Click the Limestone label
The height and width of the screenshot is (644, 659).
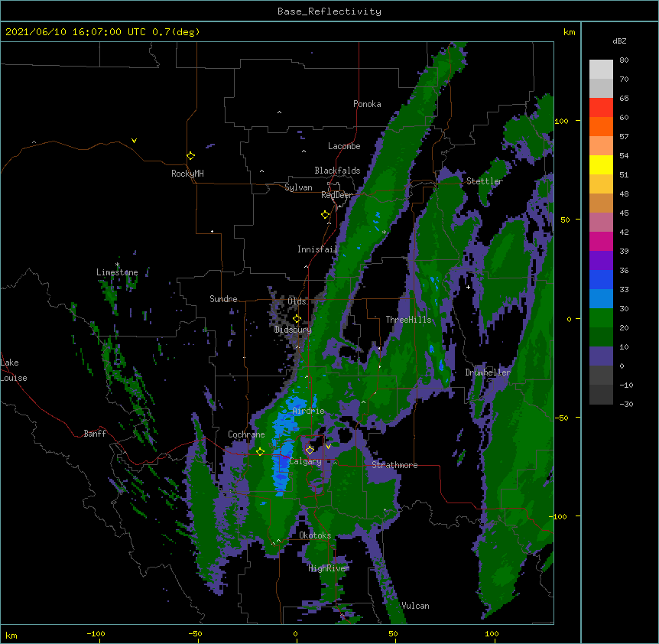coord(117,272)
